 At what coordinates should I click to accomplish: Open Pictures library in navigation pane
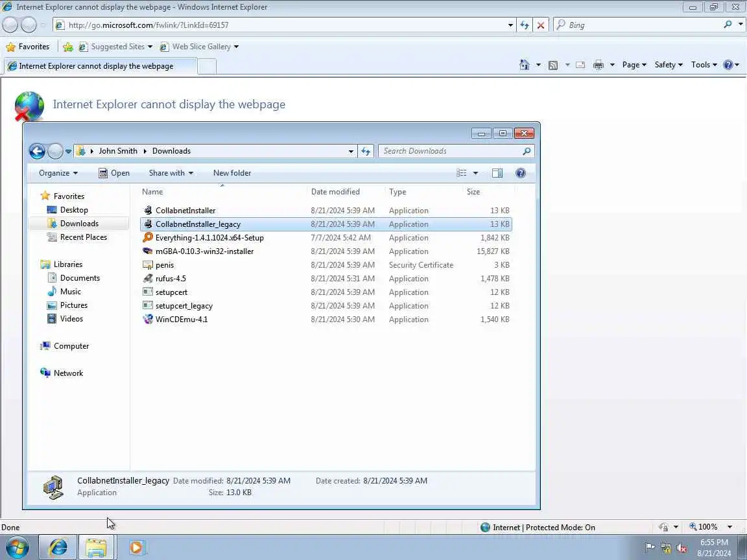coord(73,305)
